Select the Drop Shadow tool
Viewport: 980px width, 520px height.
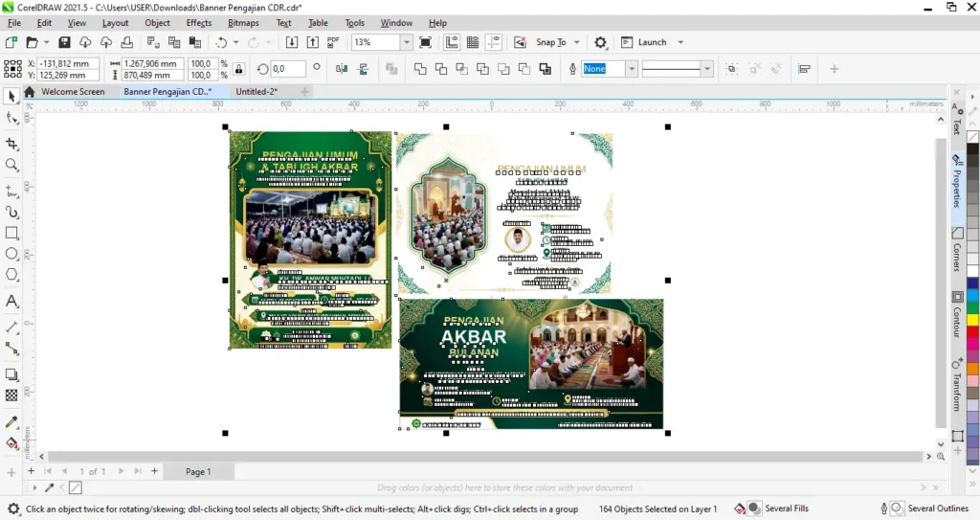pos(11,374)
